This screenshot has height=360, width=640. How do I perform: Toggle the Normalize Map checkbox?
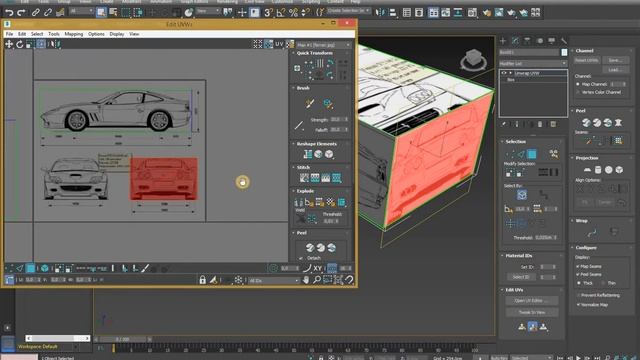pyautogui.click(x=578, y=304)
